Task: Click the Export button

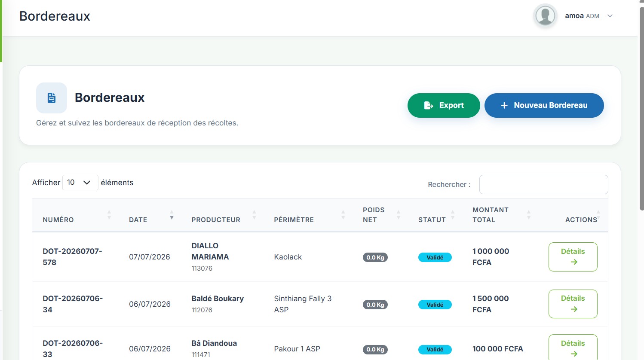Action: coord(444,105)
